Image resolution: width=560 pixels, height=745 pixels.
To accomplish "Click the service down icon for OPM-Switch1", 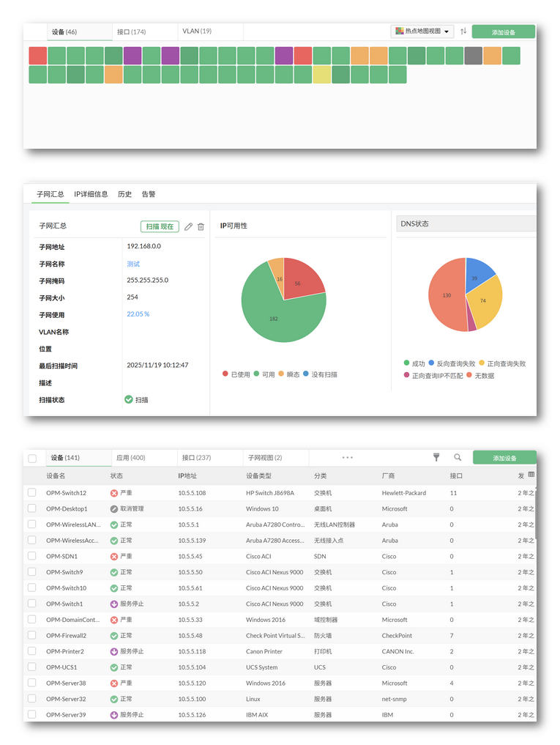I will click(114, 604).
